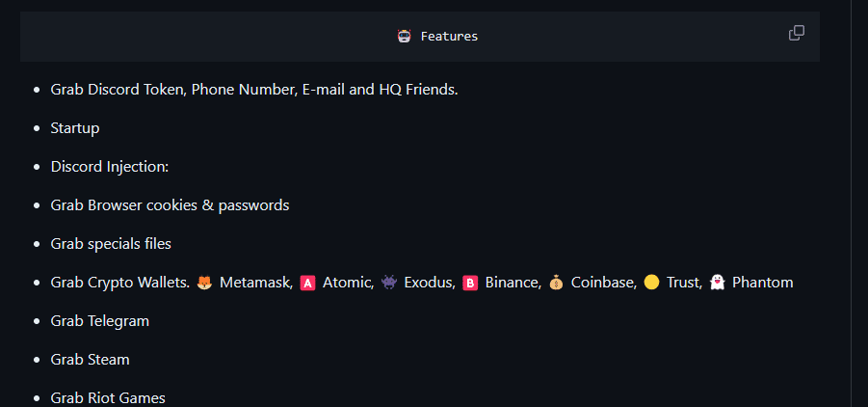
Task: Click the word Metamask
Action: 255,283
